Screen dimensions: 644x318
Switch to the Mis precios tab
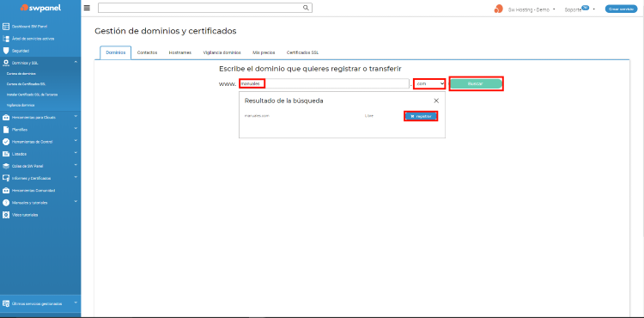264,52
